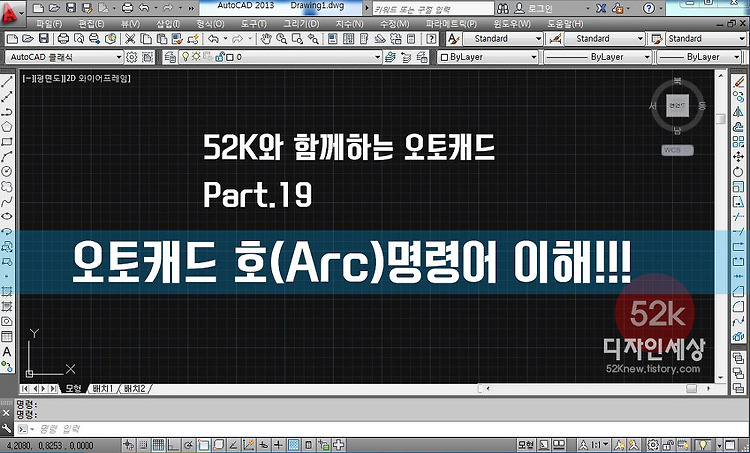Toggle Infer Constraints in status bar
Viewport: 750px width, 453px height.
(x=128, y=445)
